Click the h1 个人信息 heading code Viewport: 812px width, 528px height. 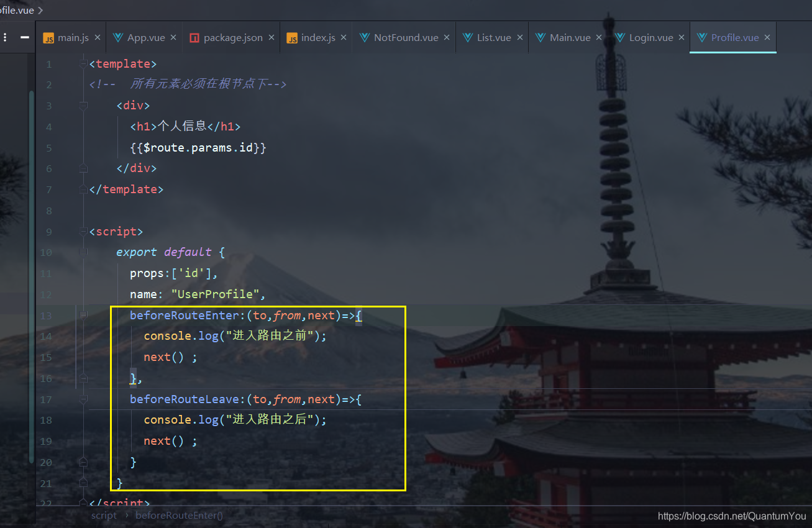pos(185,127)
